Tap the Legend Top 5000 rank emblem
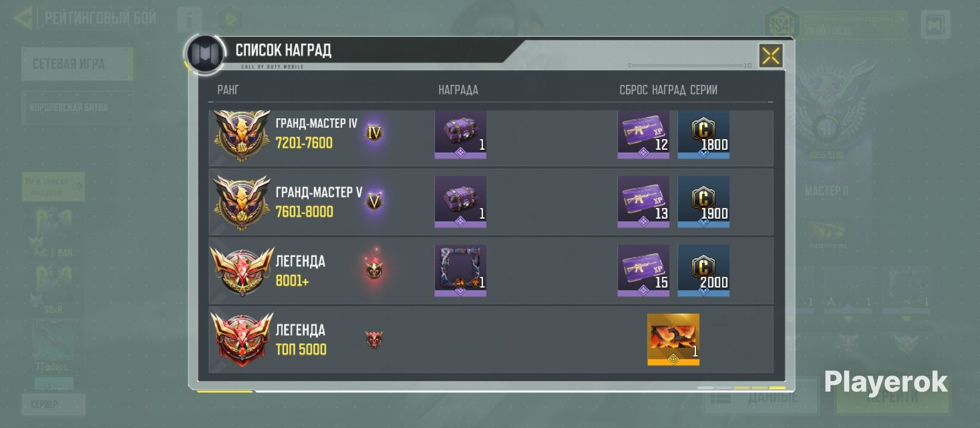Image resolution: width=980 pixels, height=428 pixels. click(x=242, y=339)
